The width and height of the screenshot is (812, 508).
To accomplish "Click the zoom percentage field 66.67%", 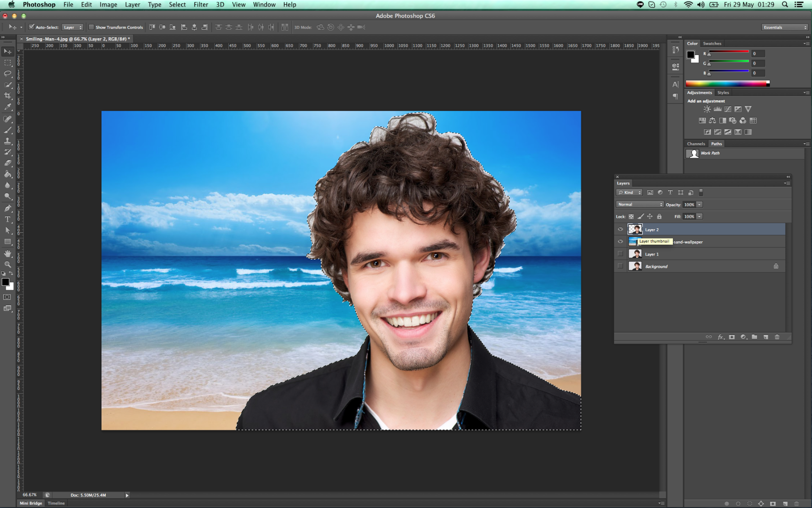I will click(x=30, y=495).
